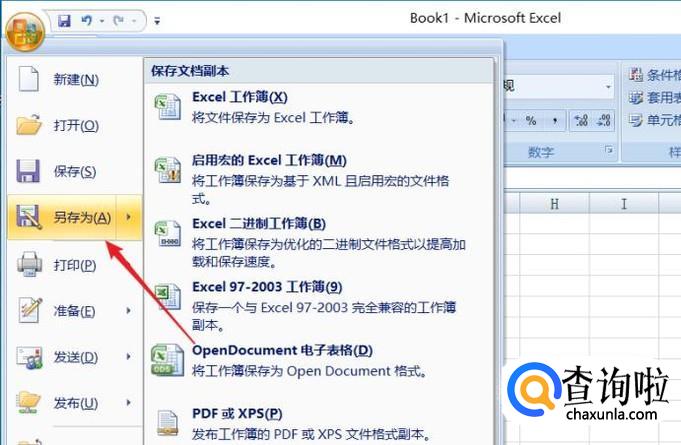This screenshot has width=681, height=445.
Task: Click the floppy disk 保存 icon
Action: coord(28,171)
